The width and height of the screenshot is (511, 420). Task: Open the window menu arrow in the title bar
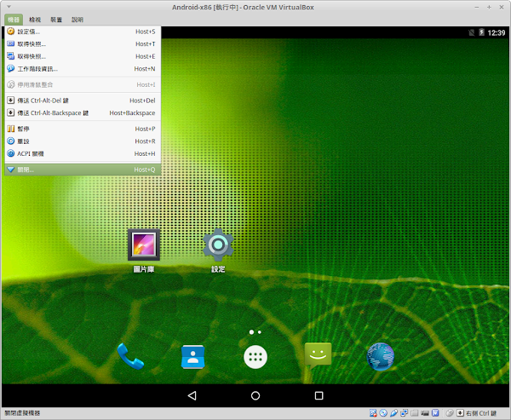(9, 7)
